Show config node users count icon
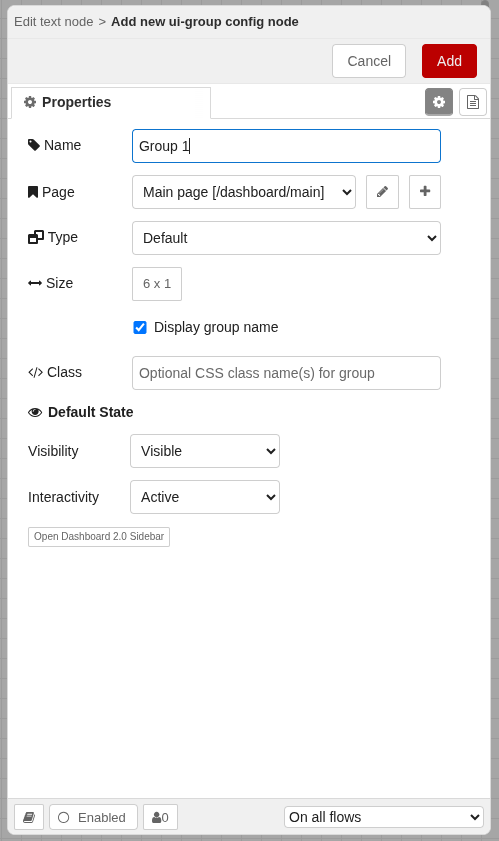 tap(160, 817)
